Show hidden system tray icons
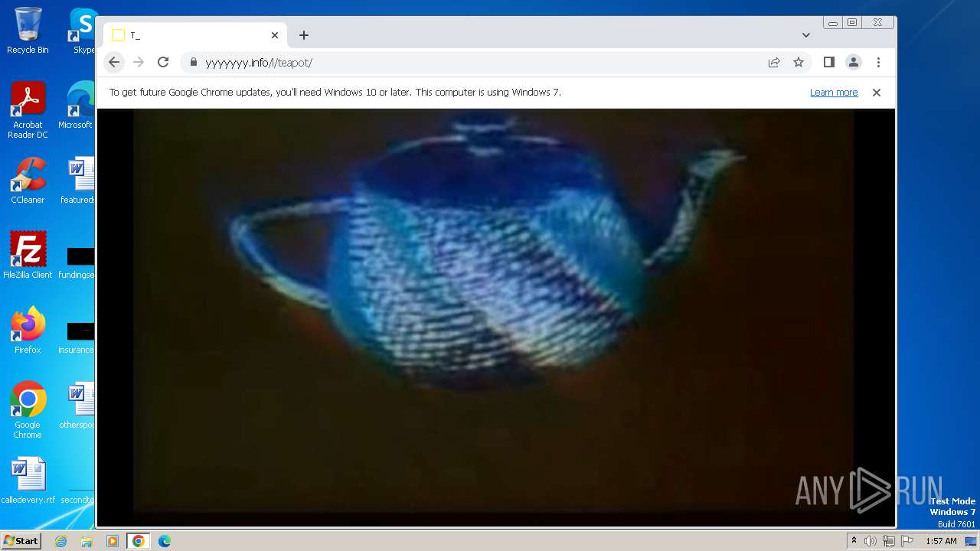Screen dimensions: 980x551 (854, 541)
